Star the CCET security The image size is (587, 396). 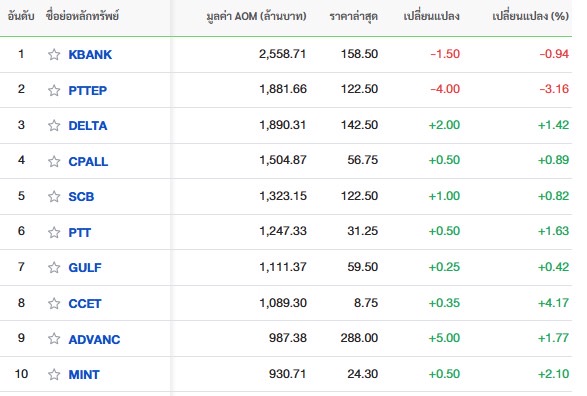coord(54,303)
